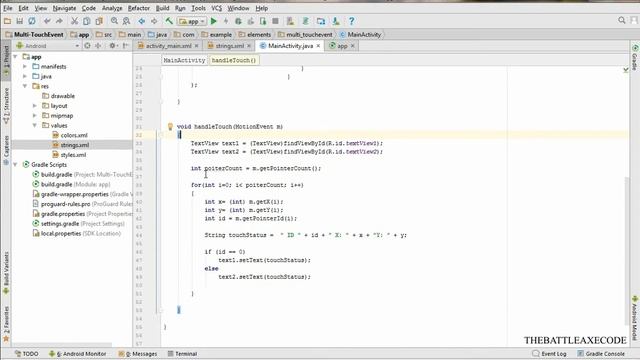Select local.properties in project tree
Image resolution: width=640 pixels, height=360 pixels.
[61, 233]
